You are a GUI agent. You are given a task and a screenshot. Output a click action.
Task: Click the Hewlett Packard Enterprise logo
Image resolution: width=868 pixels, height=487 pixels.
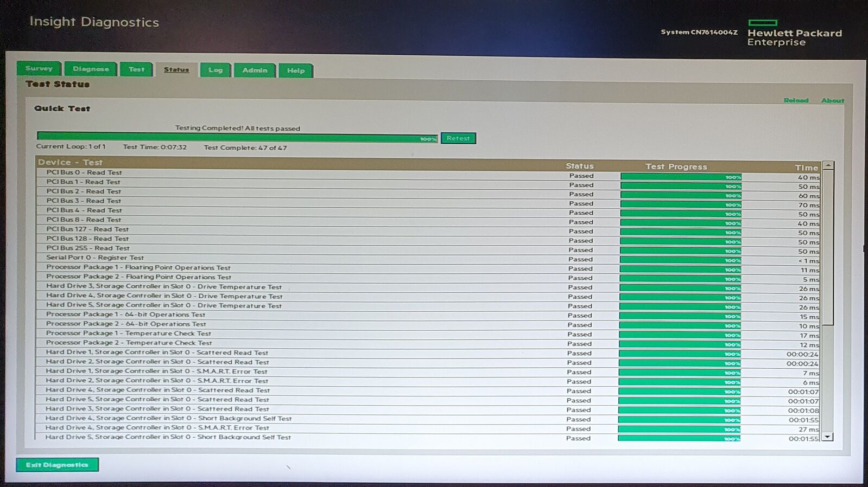point(794,34)
